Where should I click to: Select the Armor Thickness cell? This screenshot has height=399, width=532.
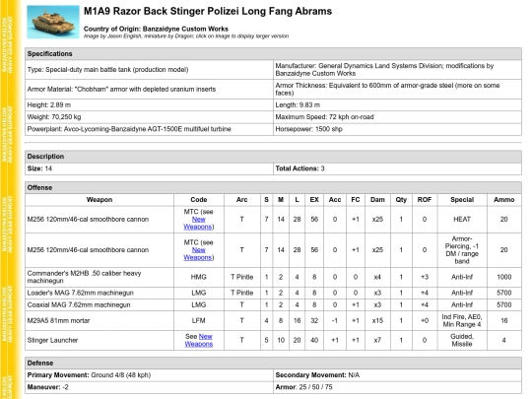[x=397, y=90]
